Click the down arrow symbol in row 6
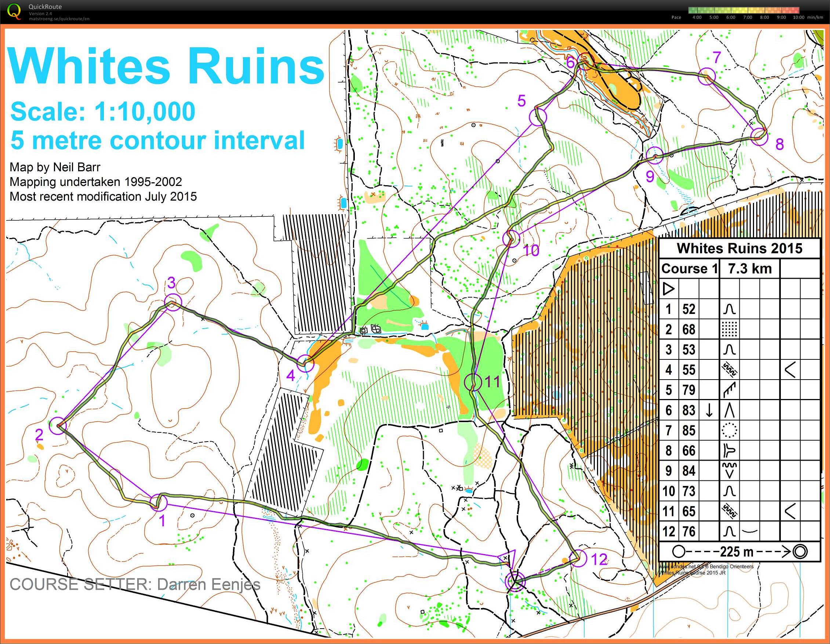Image resolution: width=830 pixels, height=644 pixels. (x=709, y=410)
